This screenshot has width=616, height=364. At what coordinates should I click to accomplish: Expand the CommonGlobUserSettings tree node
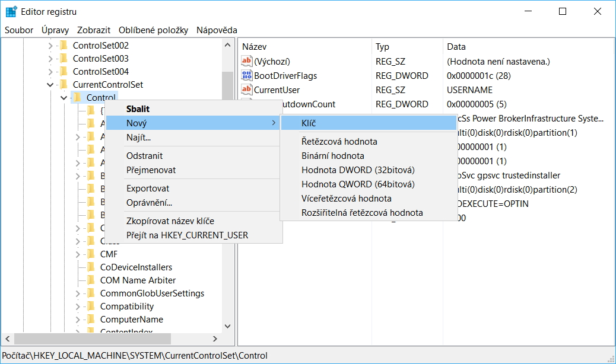coord(78,293)
